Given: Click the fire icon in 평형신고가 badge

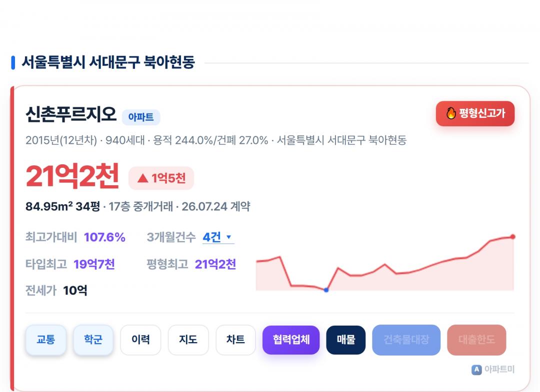Looking at the screenshot, I should pyautogui.click(x=451, y=113).
